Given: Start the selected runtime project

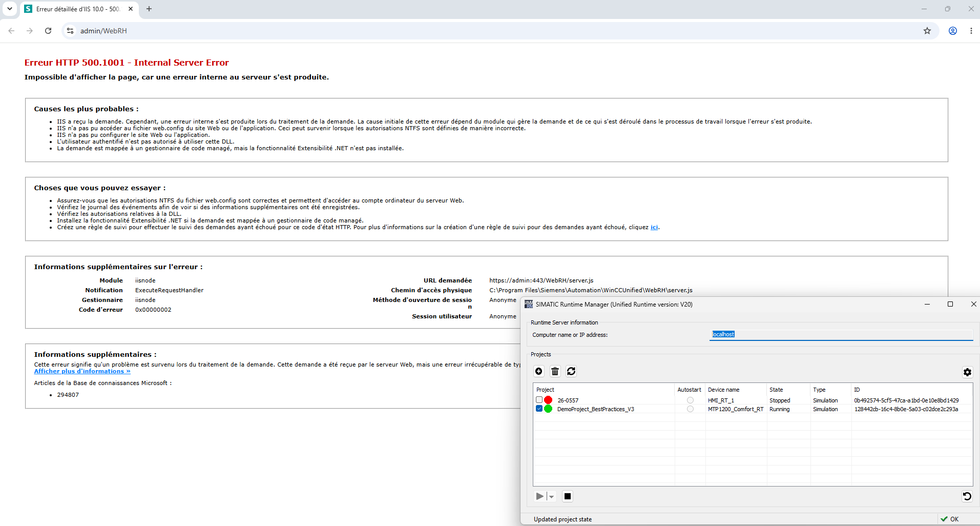Looking at the screenshot, I should [539, 496].
